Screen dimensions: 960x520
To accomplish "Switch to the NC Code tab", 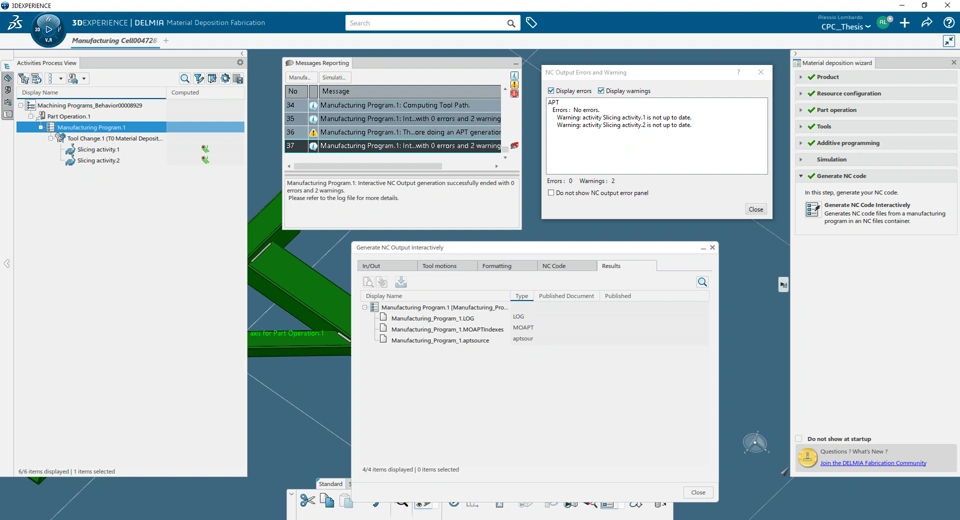I will [566, 266].
